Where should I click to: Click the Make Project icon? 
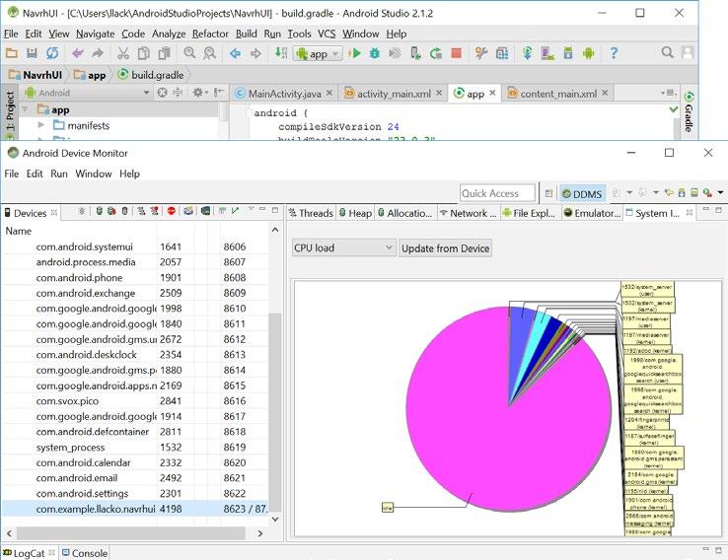(x=281, y=53)
